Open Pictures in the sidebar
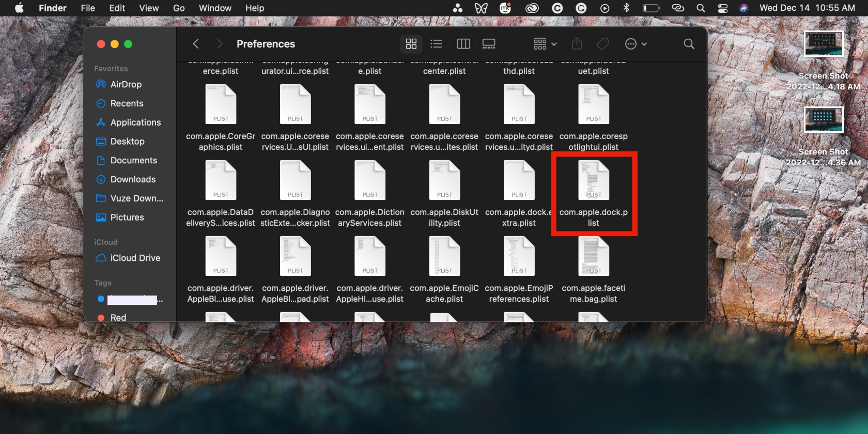This screenshot has height=434, width=868. point(127,218)
